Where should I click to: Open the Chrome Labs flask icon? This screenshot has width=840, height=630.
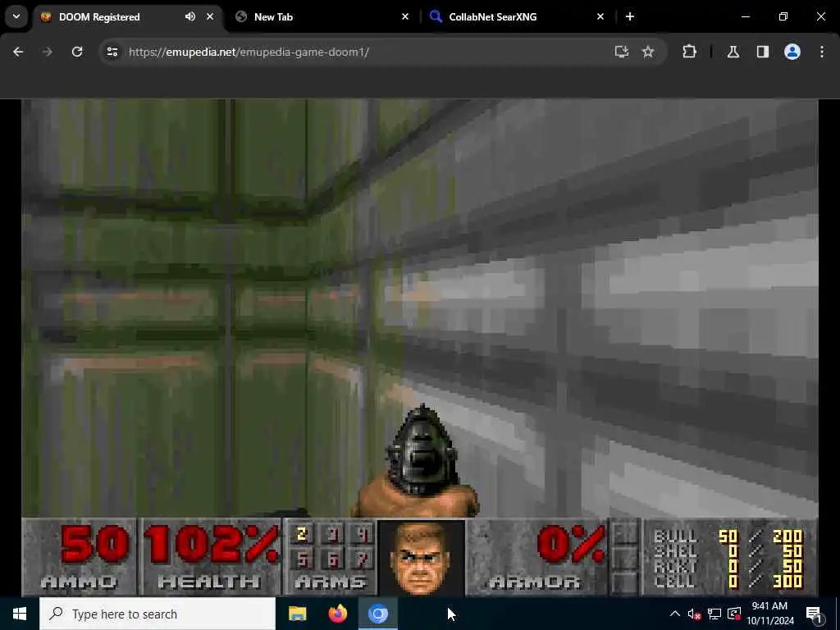(733, 52)
